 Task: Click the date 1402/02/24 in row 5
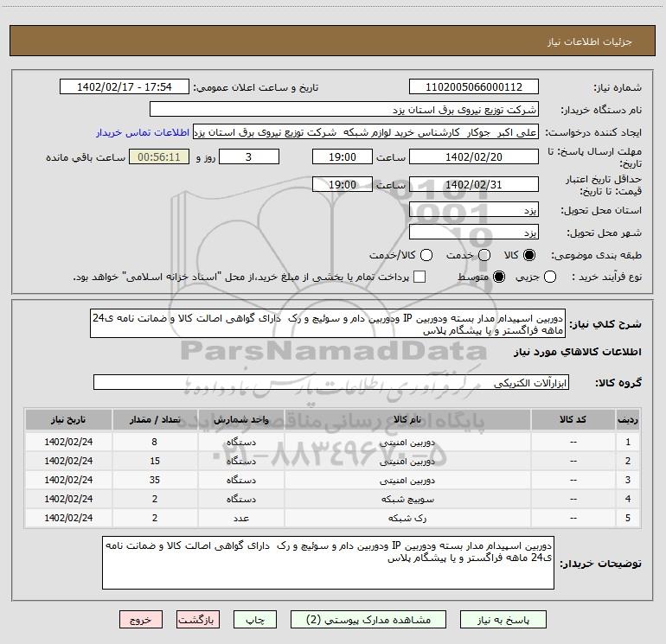pyautogui.click(x=68, y=519)
